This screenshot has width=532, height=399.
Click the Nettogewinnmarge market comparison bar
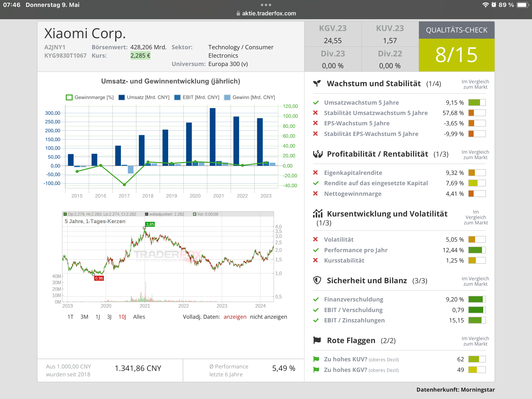click(x=477, y=194)
